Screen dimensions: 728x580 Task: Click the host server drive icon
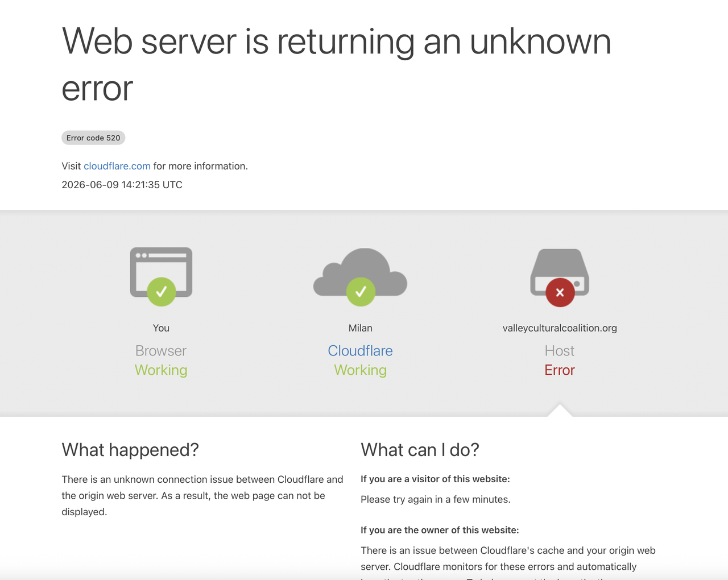560,272
